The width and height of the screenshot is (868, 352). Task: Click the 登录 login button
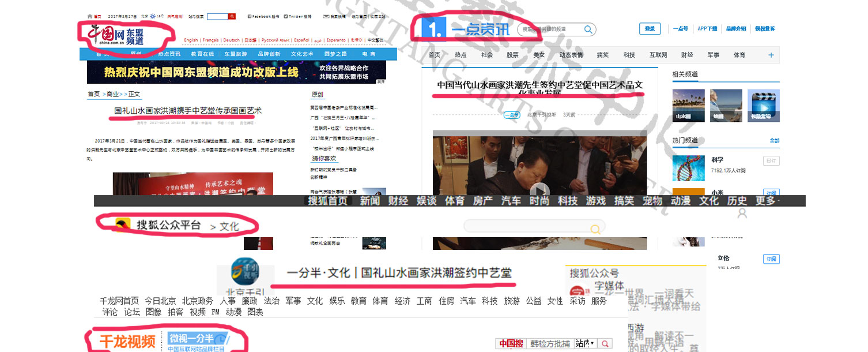point(650,29)
